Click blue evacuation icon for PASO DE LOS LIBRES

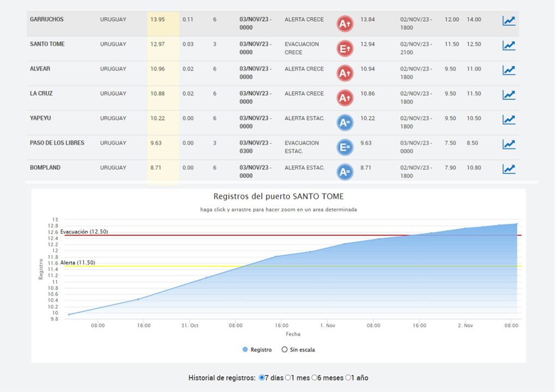345,147
